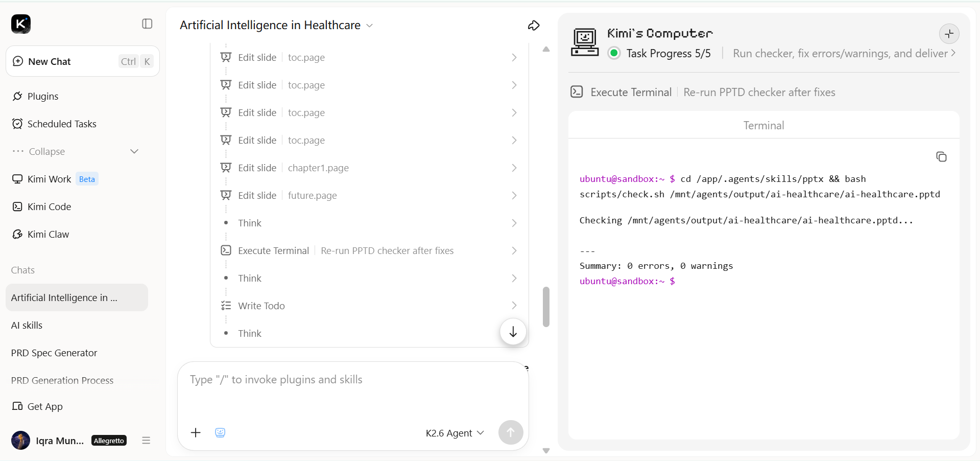980x461 pixels.
Task: Open the PRD Spec Generator chat
Action: [54, 353]
